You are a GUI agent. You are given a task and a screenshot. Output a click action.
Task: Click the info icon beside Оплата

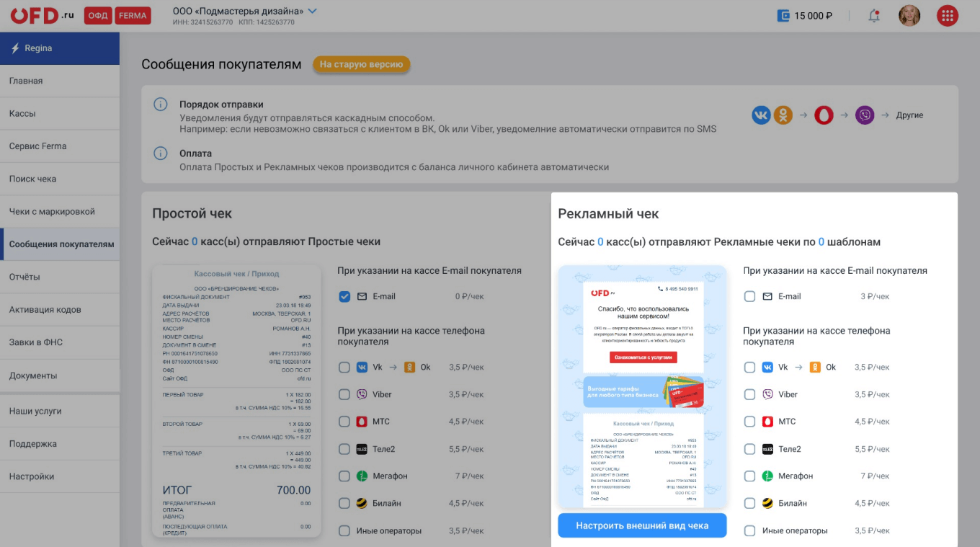tap(161, 154)
